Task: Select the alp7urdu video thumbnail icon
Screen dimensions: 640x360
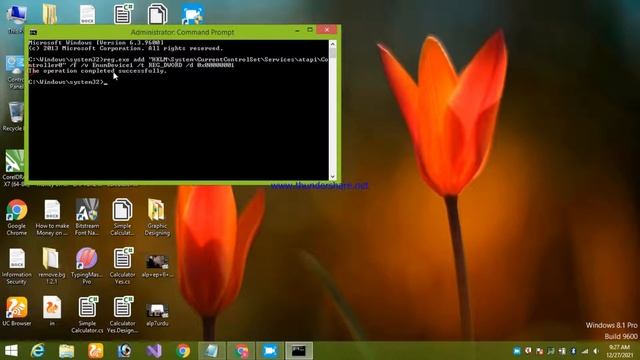Action: coord(157,315)
